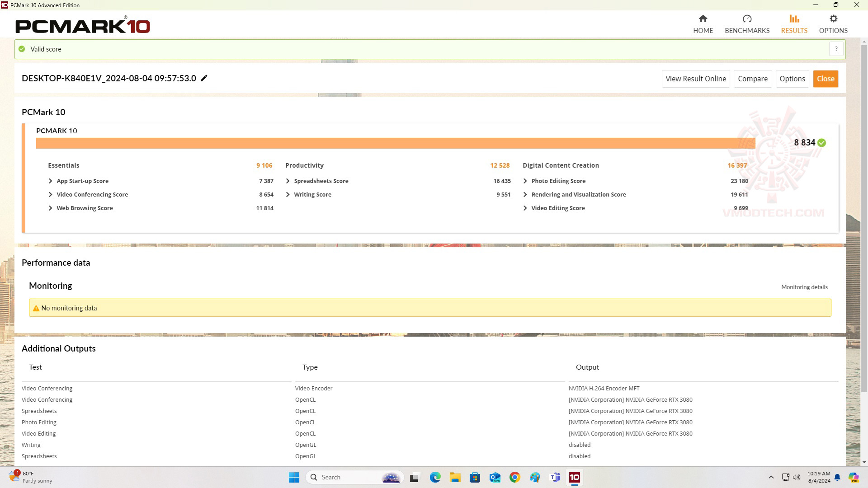Select the Options menu item
This screenshot has width=868, height=488.
834,23
